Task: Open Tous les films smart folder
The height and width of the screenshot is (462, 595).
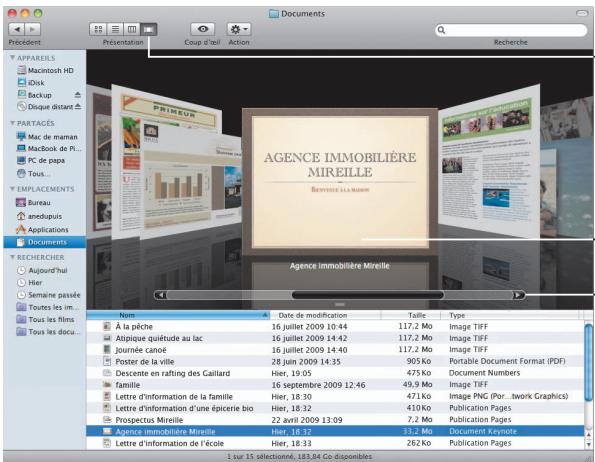Action: click(x=46, y=319)
